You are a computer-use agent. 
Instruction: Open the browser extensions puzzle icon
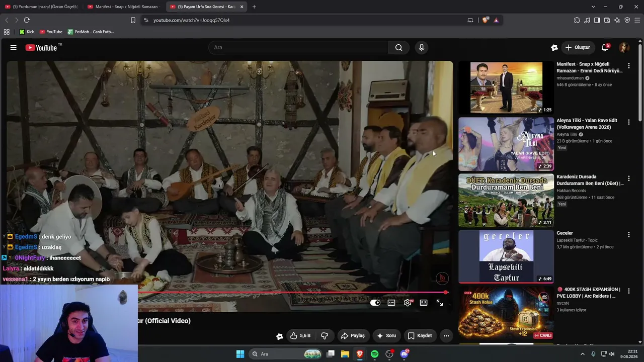pos(577,20)
